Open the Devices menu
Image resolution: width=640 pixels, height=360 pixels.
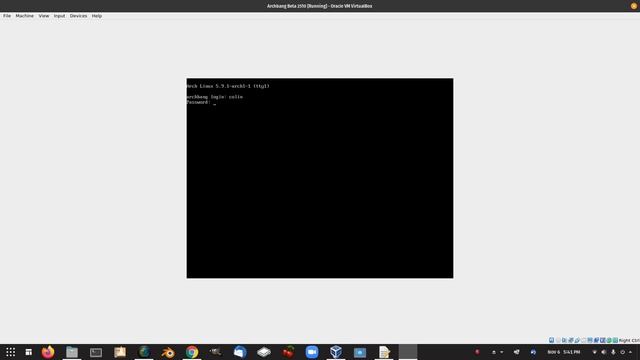click(x=78, y=16)
